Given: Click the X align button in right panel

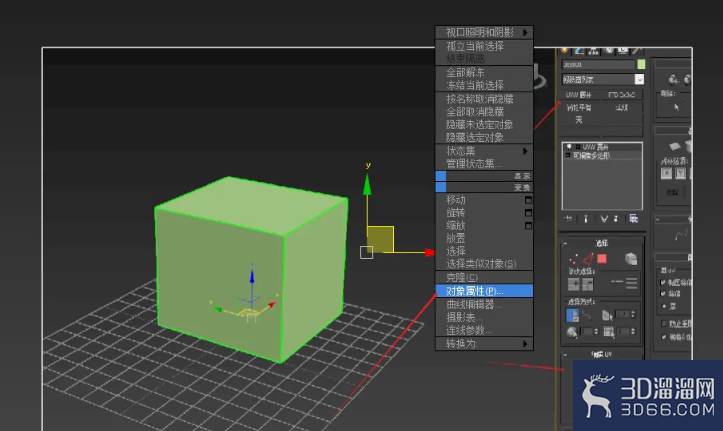Looking at the screenshot, I should 666,173.
